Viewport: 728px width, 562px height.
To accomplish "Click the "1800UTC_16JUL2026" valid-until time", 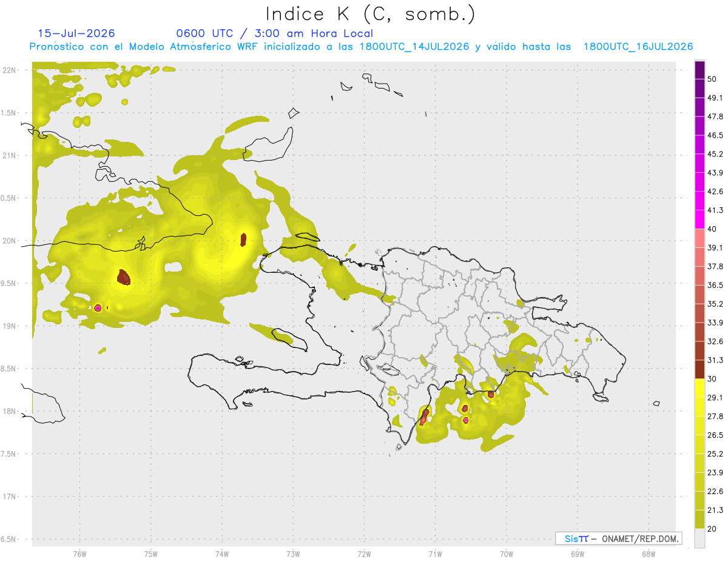I will coord(638,47).
